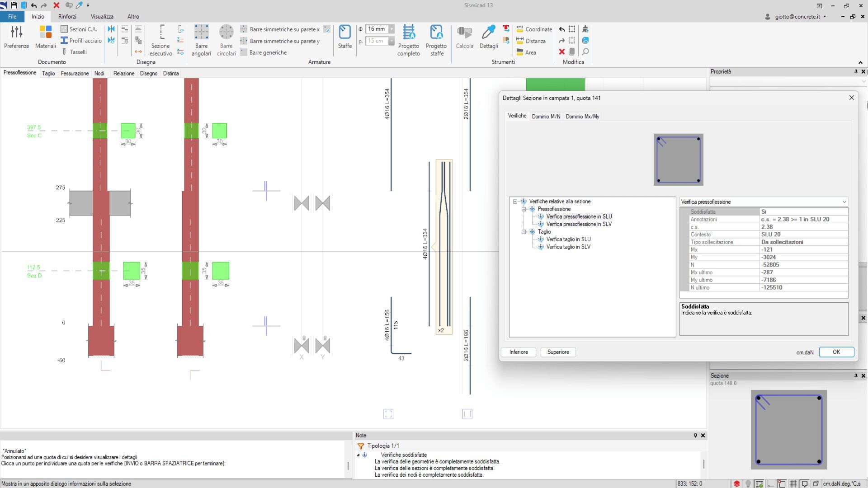This screenshot has height=488, width=868.
Task: Open Verifica pressoflessione dropdown in dialog
Action: [x=844, y=202]
